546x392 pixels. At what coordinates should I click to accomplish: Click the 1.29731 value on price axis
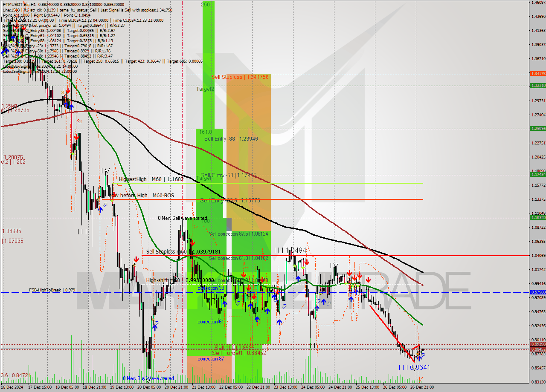coord(538,101)
